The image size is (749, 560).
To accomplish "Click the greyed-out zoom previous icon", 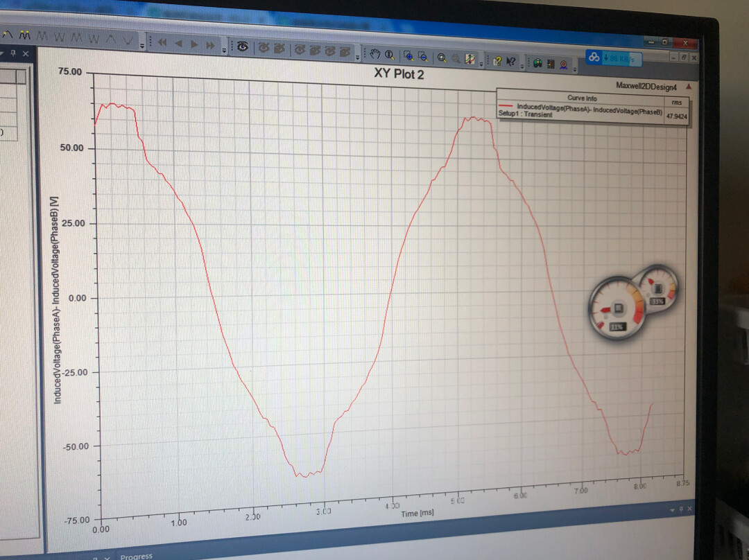I will click(456, 58).
